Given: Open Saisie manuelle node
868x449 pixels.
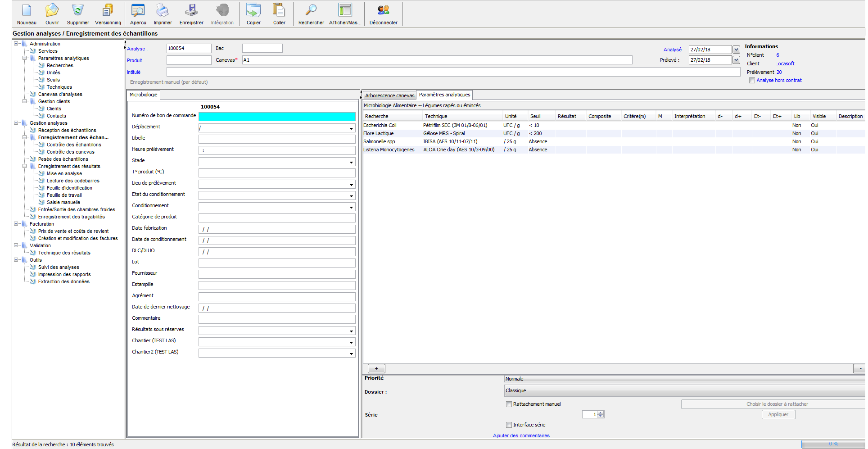Looking at the screenshot, I should coord(63,202).
